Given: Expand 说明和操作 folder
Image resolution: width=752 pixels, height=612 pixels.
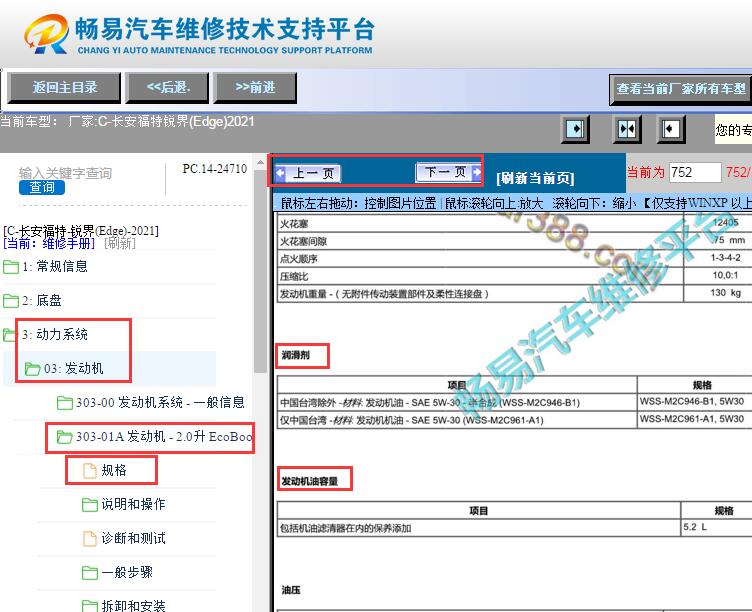Looking at the screenshot, I should [133, 505].
